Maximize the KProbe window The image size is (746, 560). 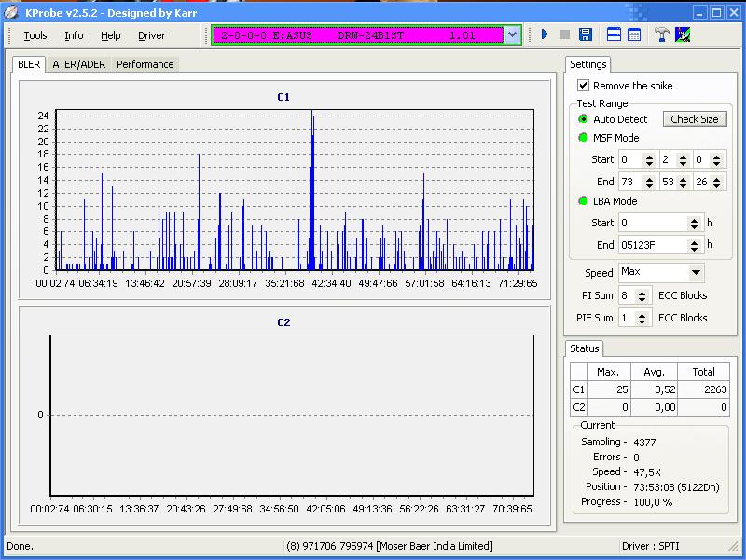pyautogui.click(x=717, y=13)
